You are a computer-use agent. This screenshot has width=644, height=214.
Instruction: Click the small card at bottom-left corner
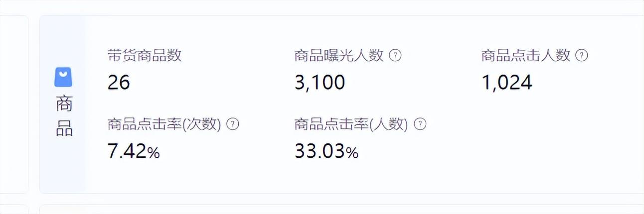(x=14, y=209)
